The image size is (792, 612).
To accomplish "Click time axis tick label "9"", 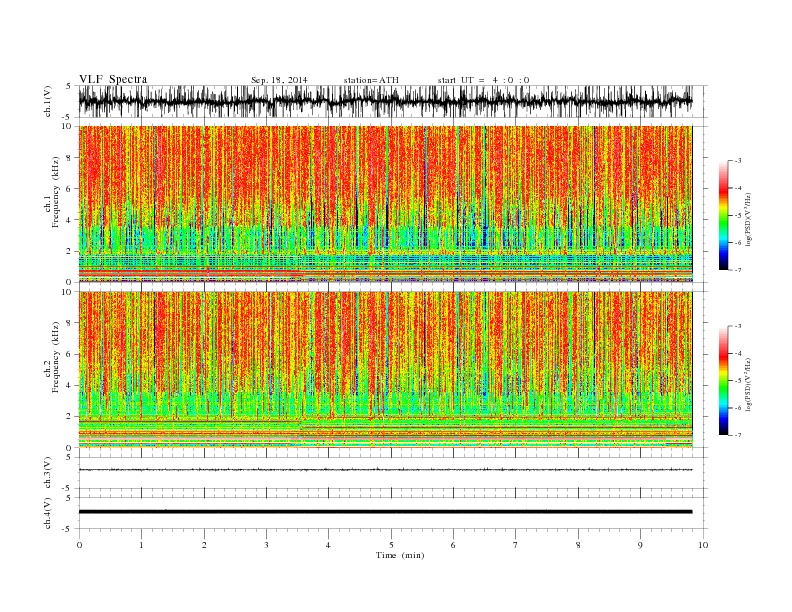I will point(640,545).
